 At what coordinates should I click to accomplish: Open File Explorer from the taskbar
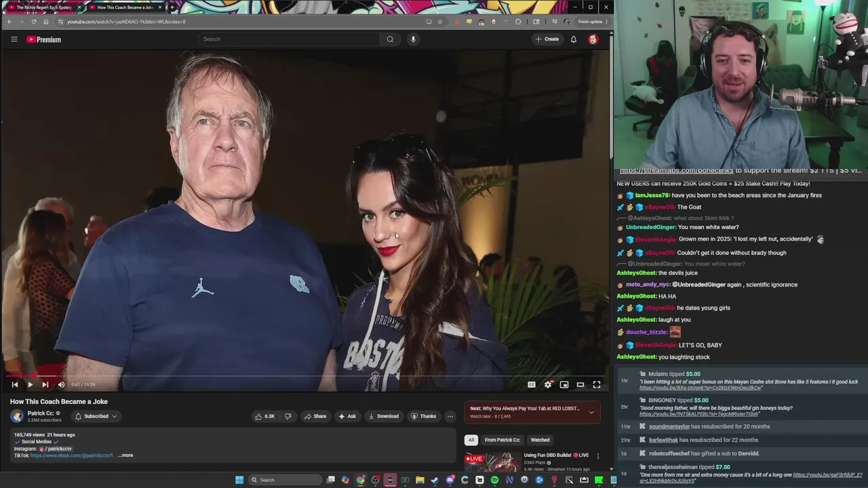point(420,480)
